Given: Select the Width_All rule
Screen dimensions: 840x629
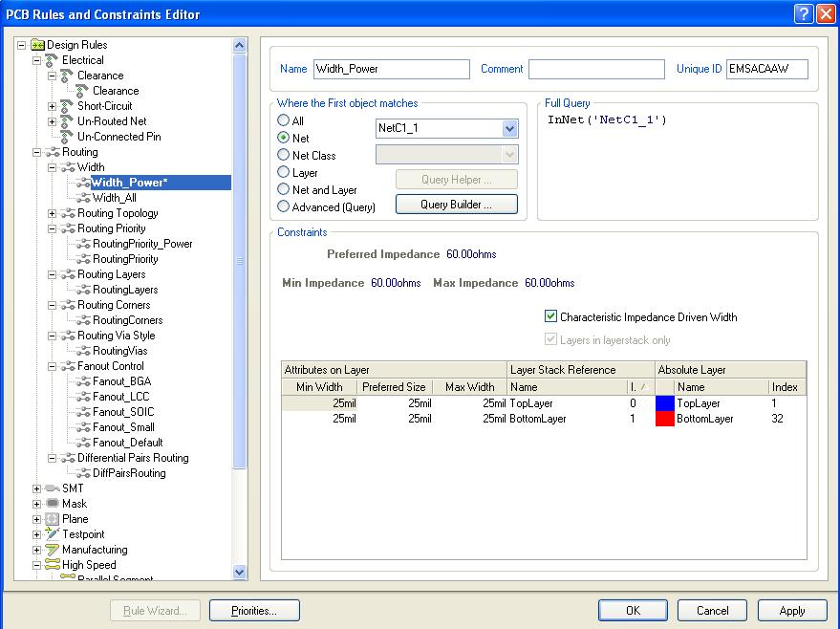Looking at the screenshot, I should (x=114, y=198).
